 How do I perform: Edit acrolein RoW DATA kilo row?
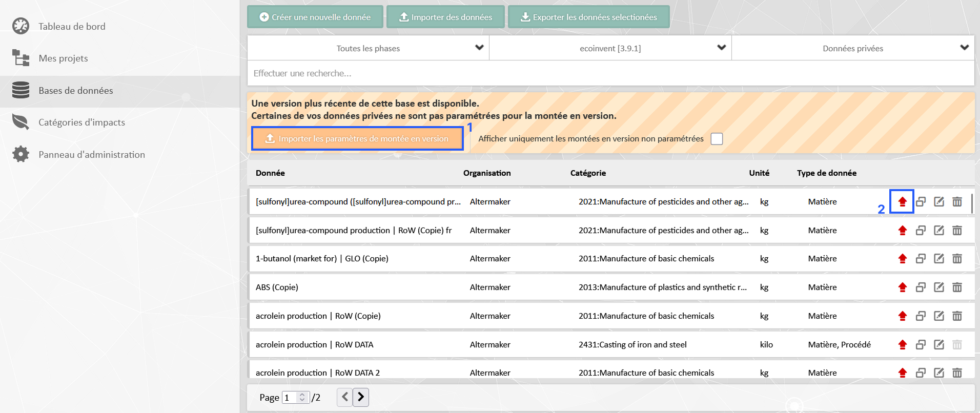point(939,344)
